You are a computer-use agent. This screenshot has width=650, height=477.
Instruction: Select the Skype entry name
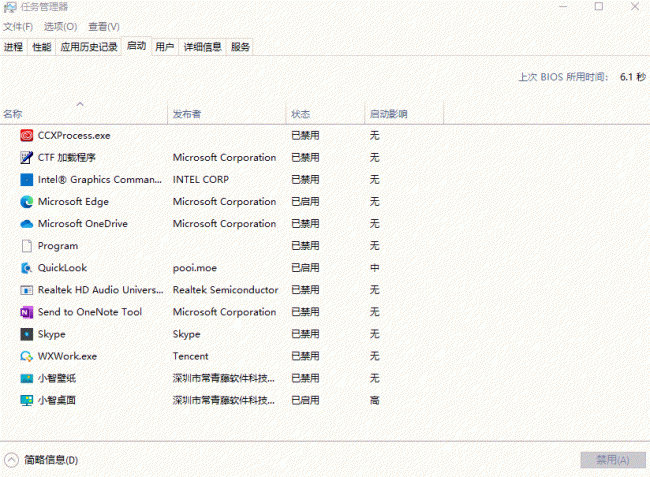52,334
